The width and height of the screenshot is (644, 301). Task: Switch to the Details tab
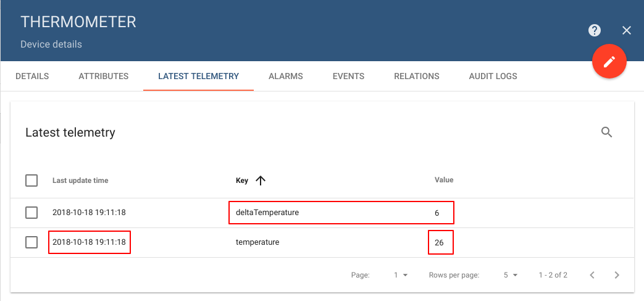coord(32,77)
